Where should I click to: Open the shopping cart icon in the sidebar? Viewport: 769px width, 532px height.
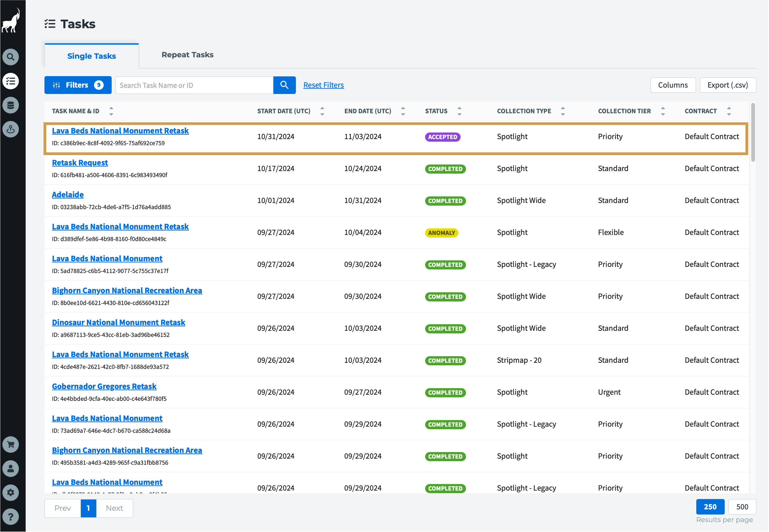(11, 445)
